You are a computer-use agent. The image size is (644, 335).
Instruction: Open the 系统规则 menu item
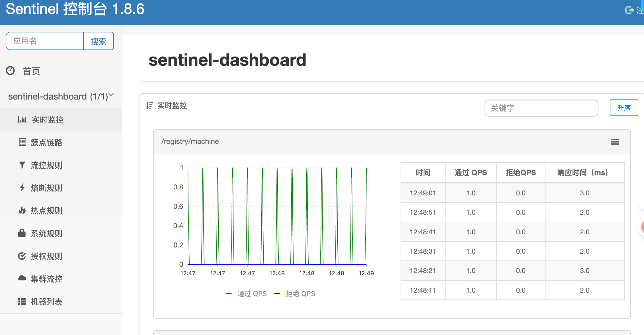(61, 233)
